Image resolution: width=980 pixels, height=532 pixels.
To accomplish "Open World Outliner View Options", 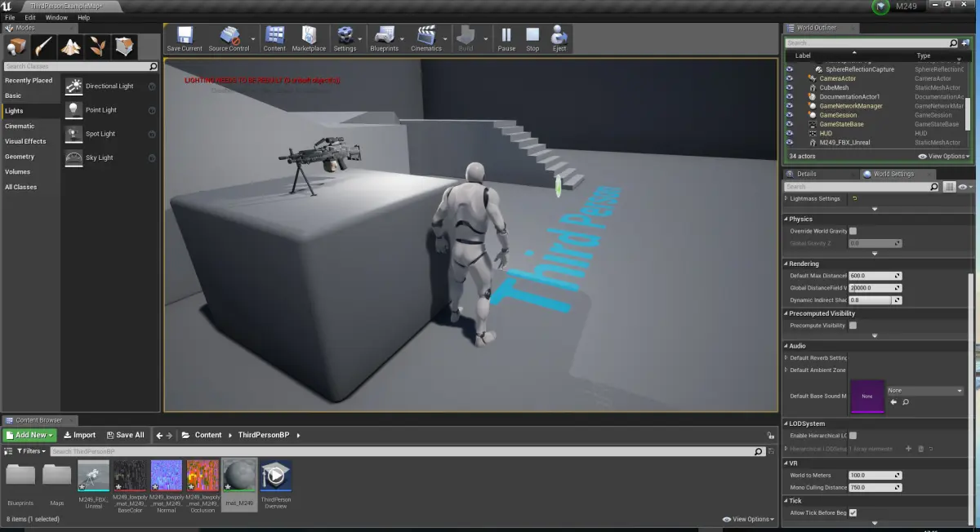I will pyautogui.click(x=943, y=156).
